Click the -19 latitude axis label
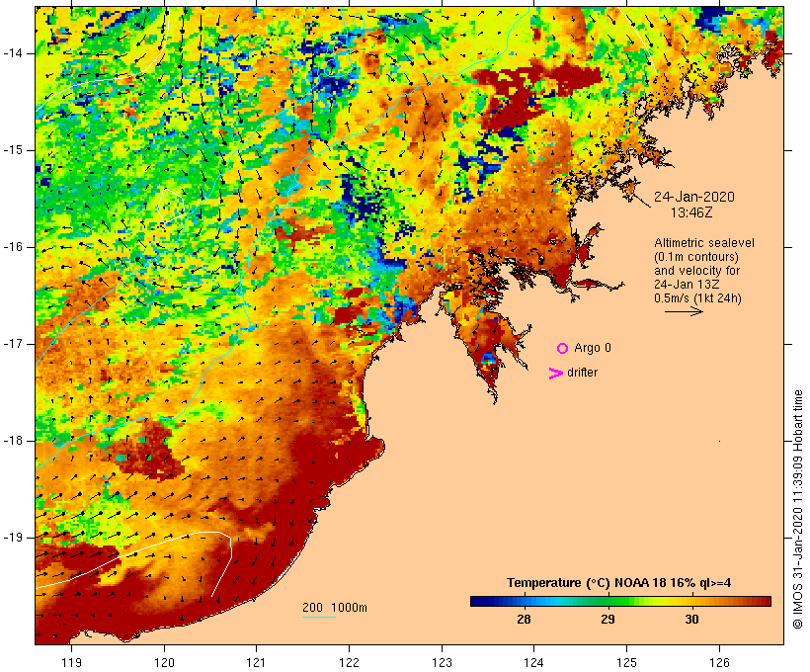This screenshot has height=672, width=810. pyautogui.click(x=12, y=538)
